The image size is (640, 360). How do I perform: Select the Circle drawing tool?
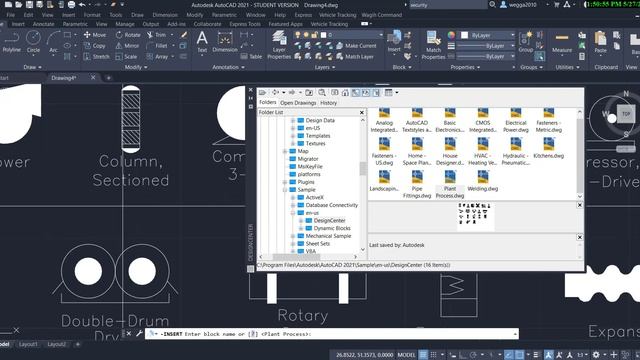point(33,42)
